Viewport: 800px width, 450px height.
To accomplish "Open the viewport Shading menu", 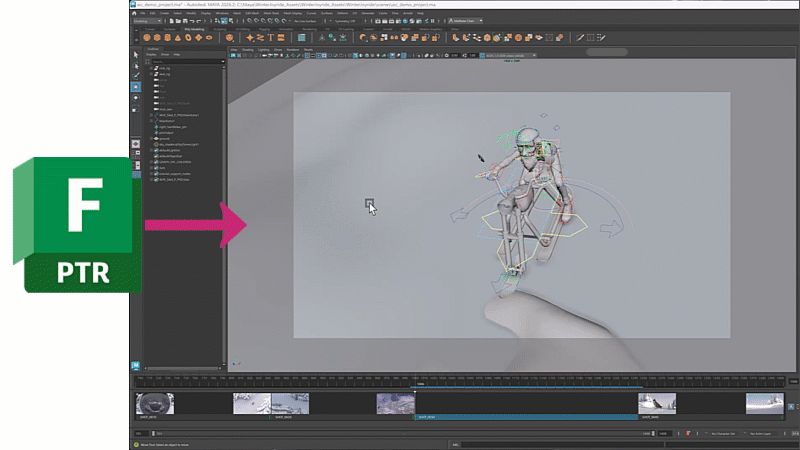I will tap(247, 49).
